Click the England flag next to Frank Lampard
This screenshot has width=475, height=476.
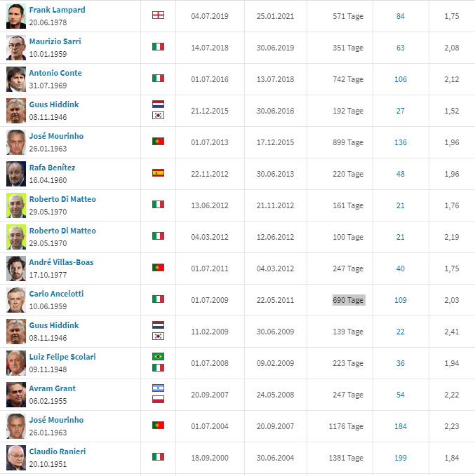[158, 15]
